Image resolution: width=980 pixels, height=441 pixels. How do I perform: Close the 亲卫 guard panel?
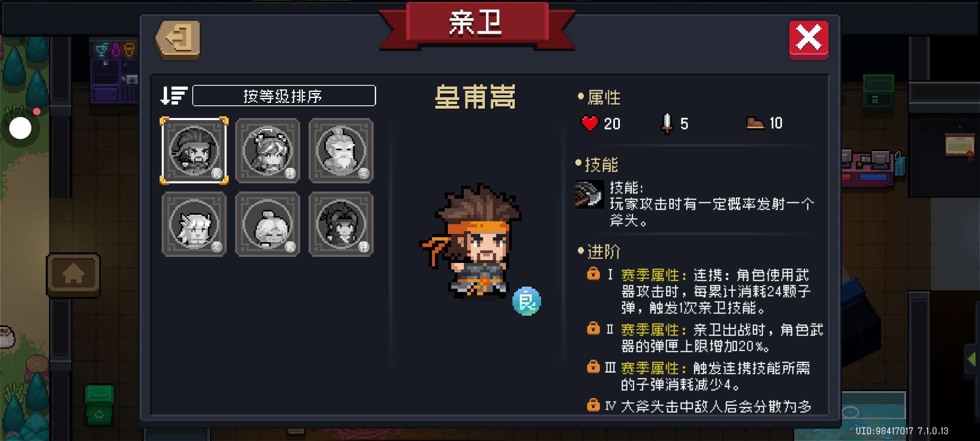click(x=808, y=40)
